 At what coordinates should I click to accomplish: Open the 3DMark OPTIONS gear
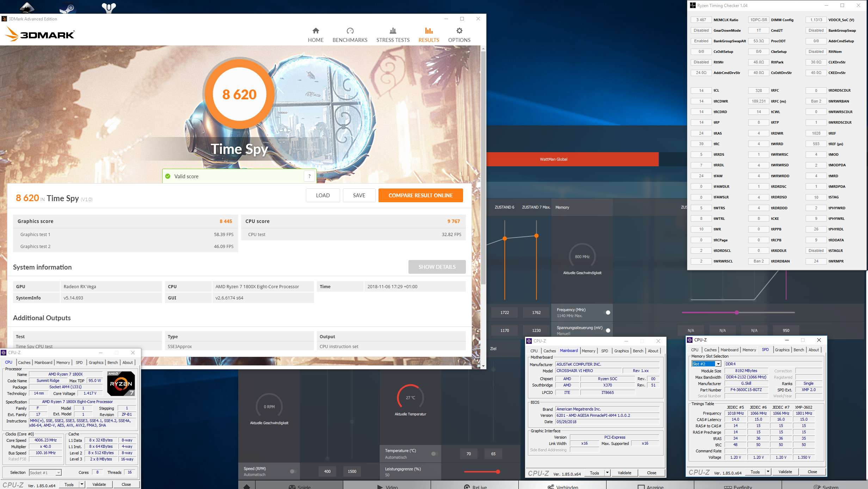click(x=459, y=31)
